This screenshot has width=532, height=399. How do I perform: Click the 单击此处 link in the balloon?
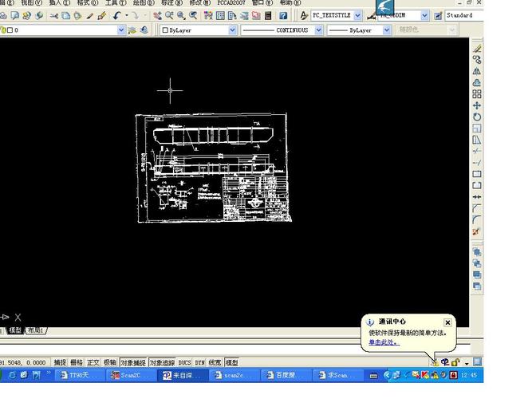tap(384, 342)
